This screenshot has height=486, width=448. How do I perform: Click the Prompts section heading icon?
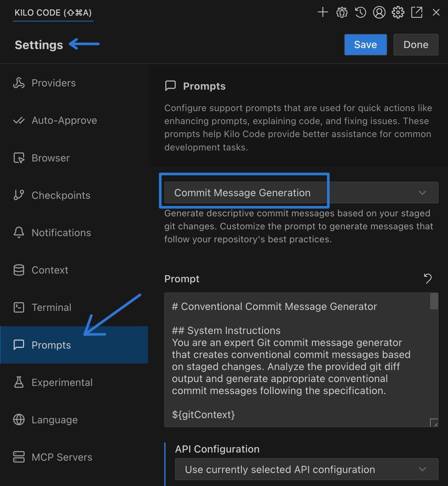pos(170,86)
